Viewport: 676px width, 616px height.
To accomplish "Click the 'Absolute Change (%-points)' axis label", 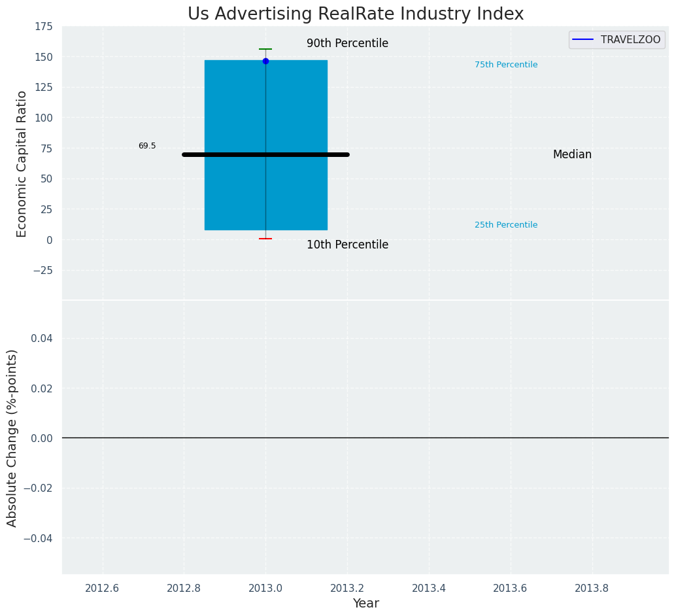I will [x=12, y=438].
